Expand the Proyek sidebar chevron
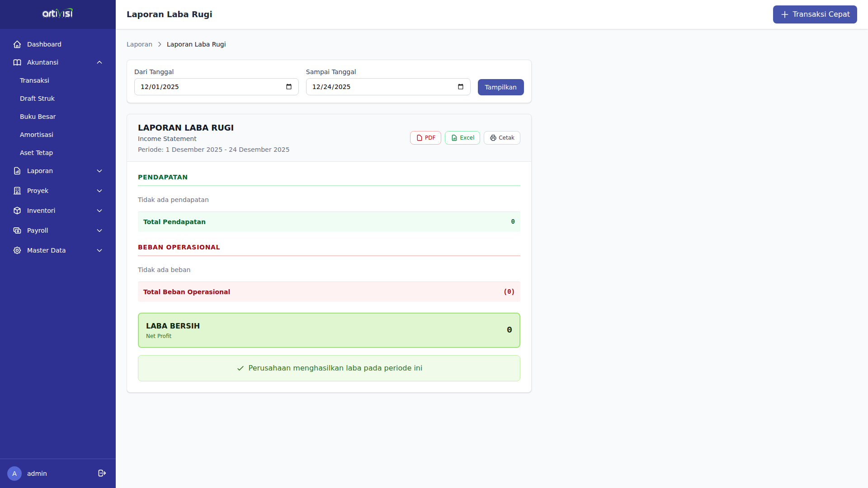 click(99, 191)
